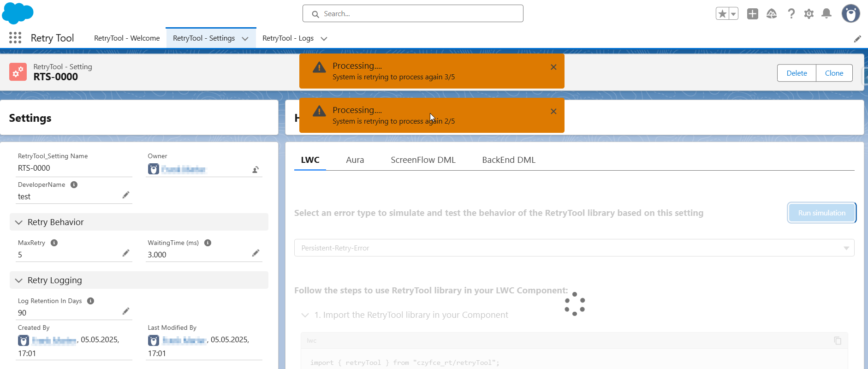Open the Persistent-Retry-Error error type dropdown
This screenshot has width=868, height=369.
coord(574,248)
